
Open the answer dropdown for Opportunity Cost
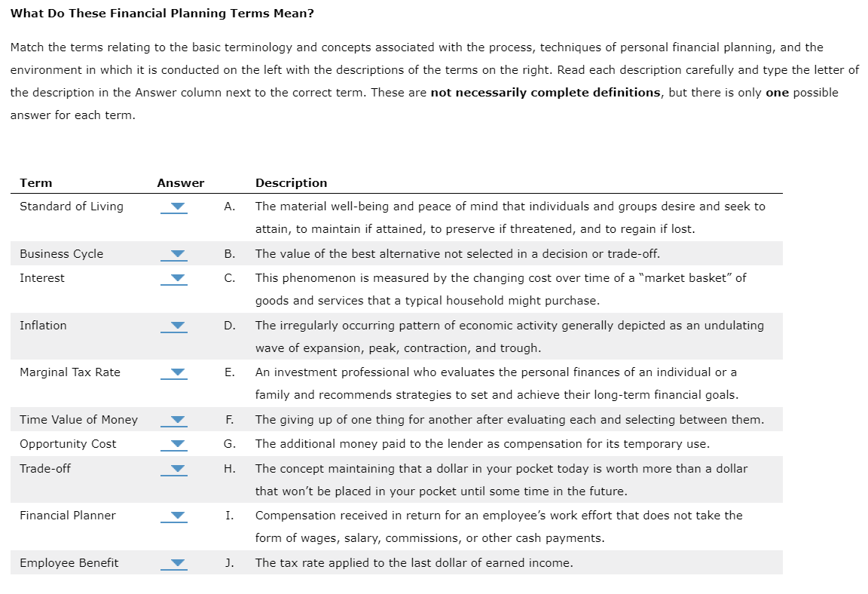[174, 443]
